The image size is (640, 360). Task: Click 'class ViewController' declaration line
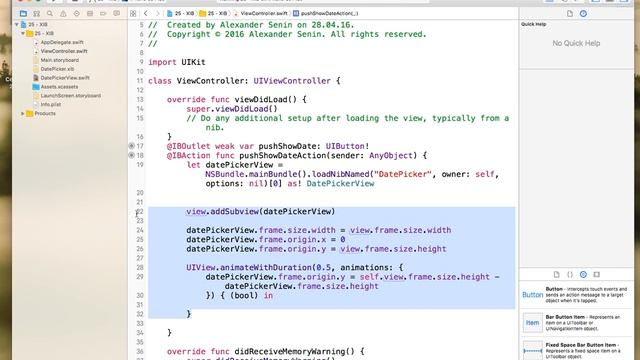[x=244, y=81]
